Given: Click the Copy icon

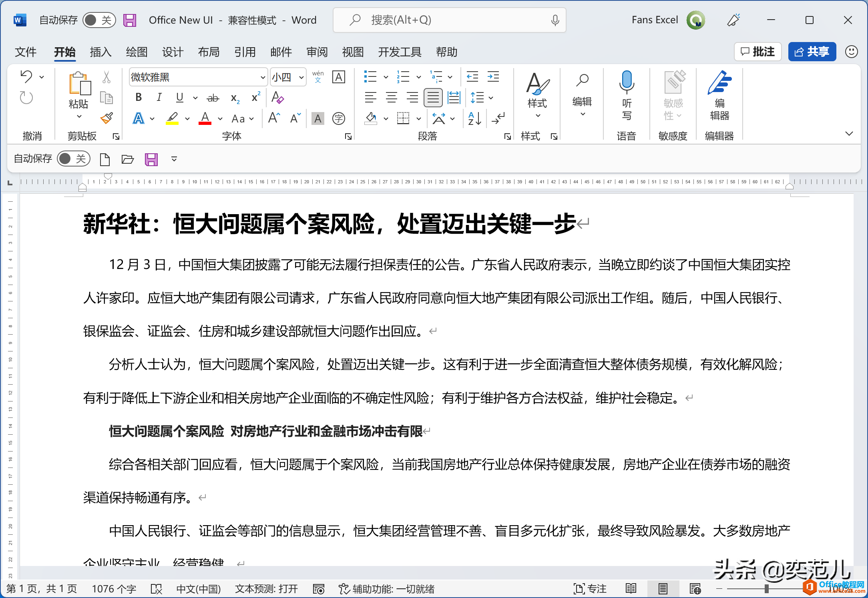Looking at the screenshot, I should (106, 98).
